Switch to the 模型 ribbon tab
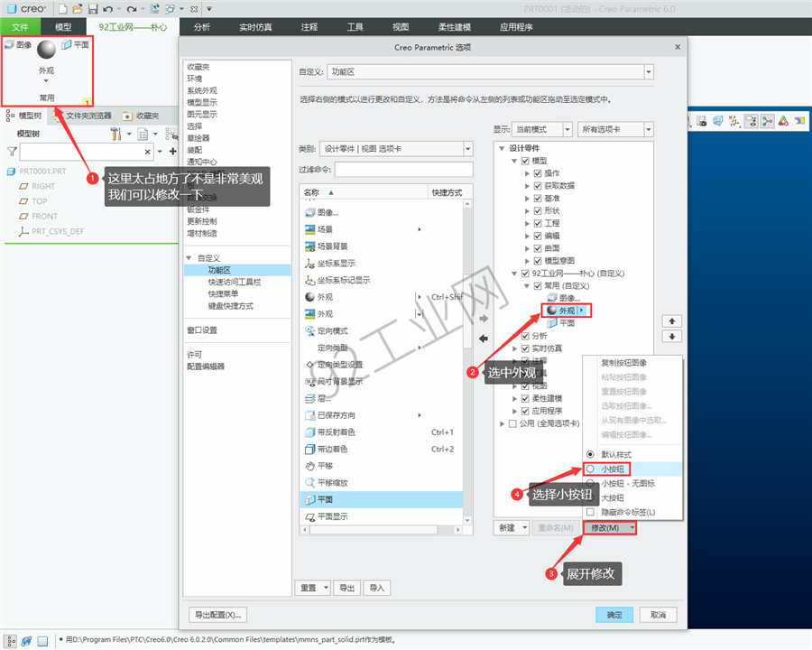The image size is (812, 650). click(x=63, y=27)
